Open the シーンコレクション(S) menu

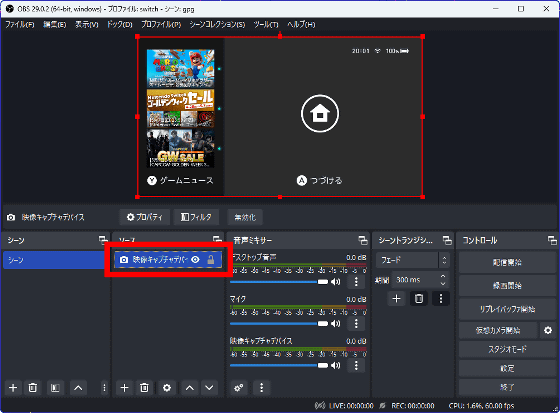click(217, 24)
